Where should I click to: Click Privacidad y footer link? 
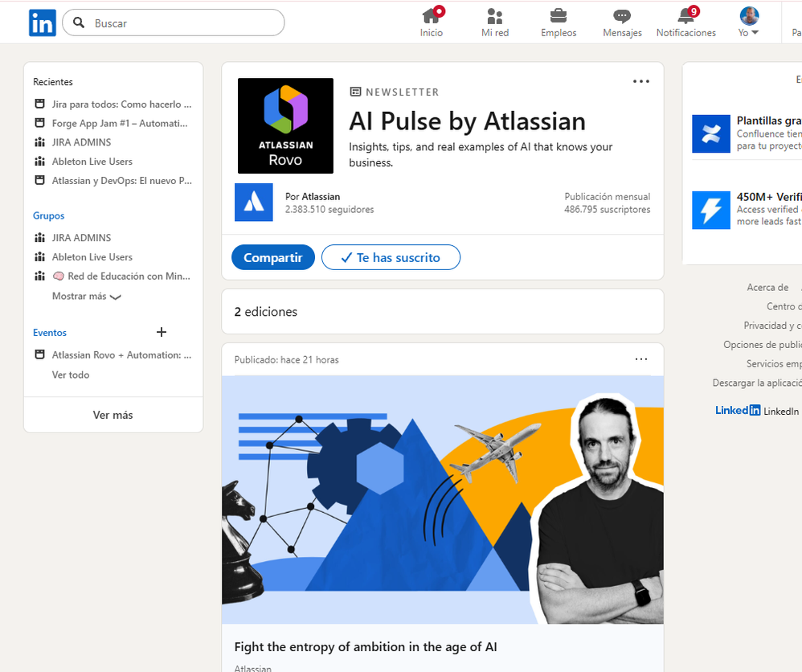(772, 326)
